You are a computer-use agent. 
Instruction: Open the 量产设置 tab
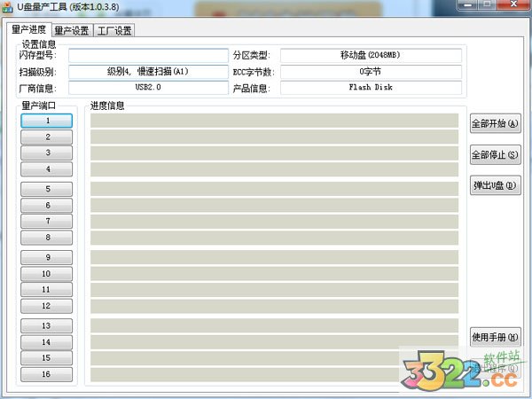point(72,30)
